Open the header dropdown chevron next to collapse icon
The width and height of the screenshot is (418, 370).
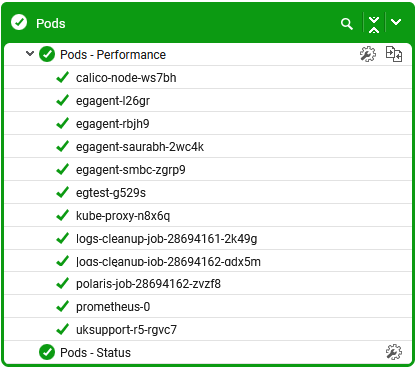tap(396, 22)
